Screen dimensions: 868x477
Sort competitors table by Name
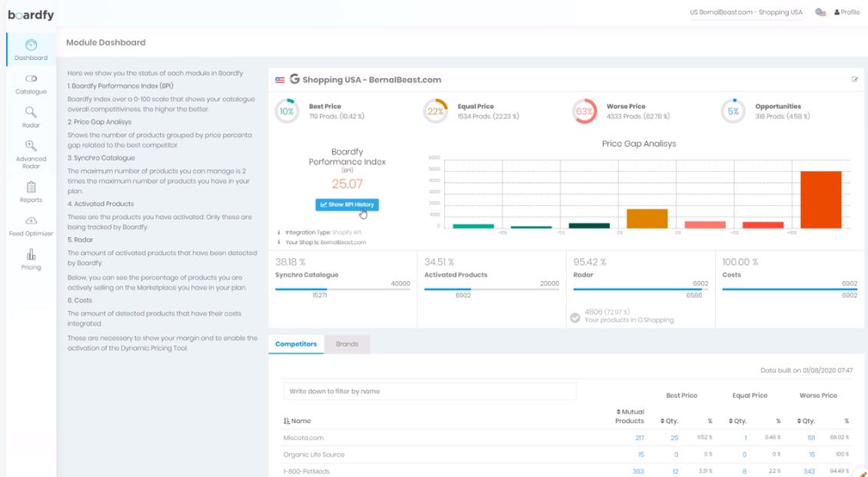tap(298, 421)
